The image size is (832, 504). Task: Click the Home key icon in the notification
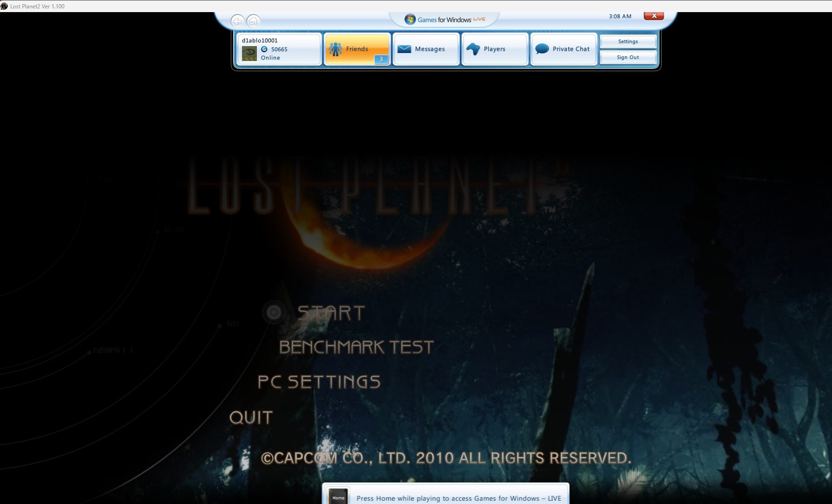pos(338,496)
